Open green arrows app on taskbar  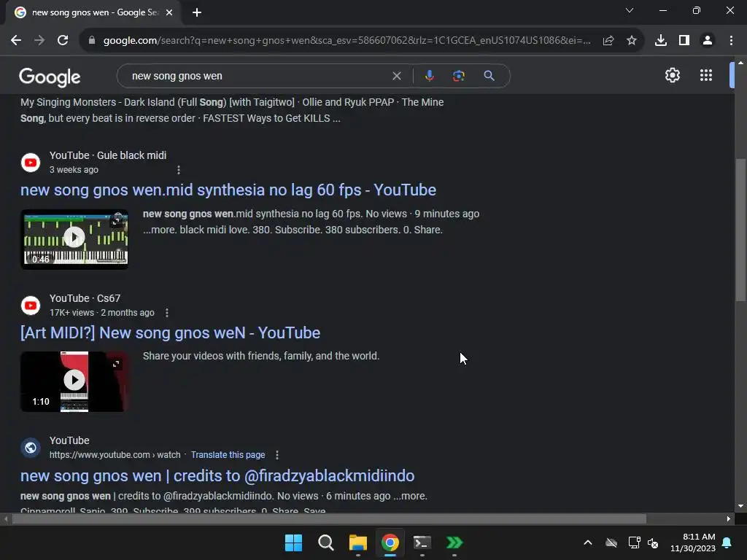tap(454, 542)
